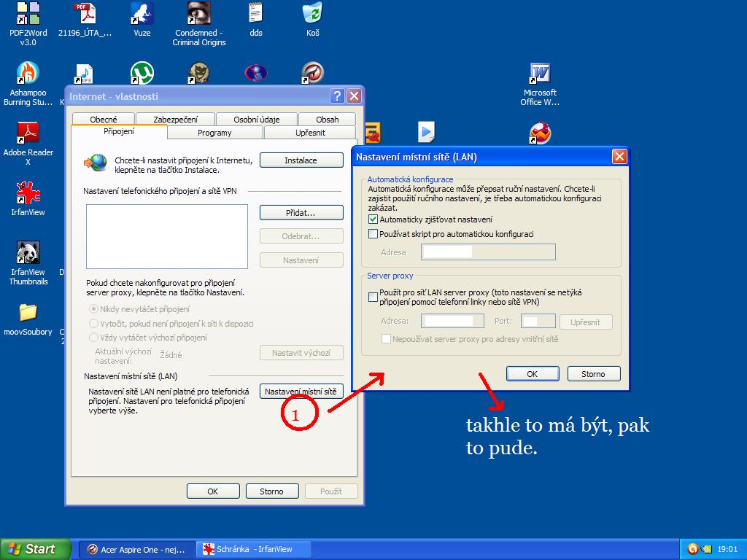The image size is (747, 560).
Task: Open the Upřesnit tab in Internet vlastnosti
Action: (x=310, y=133)
